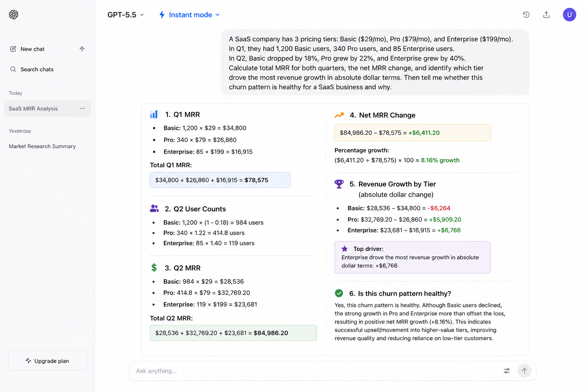Open options for SaaS MRR Analysis chat
588x392 pixels.
82,108
